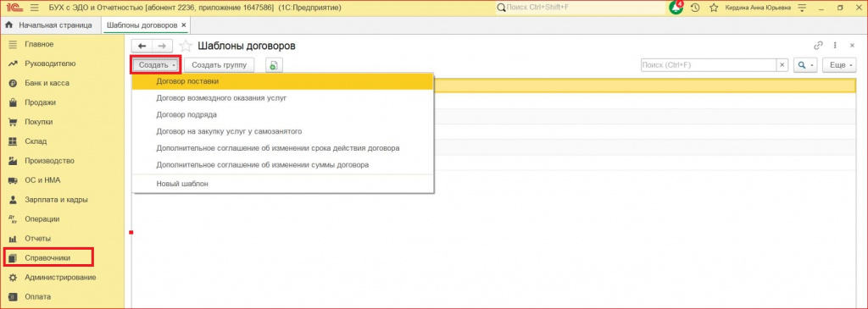This screenshot has width=868, height=309.
Task: Click the green document load icon button
Action: pos(273,65)
